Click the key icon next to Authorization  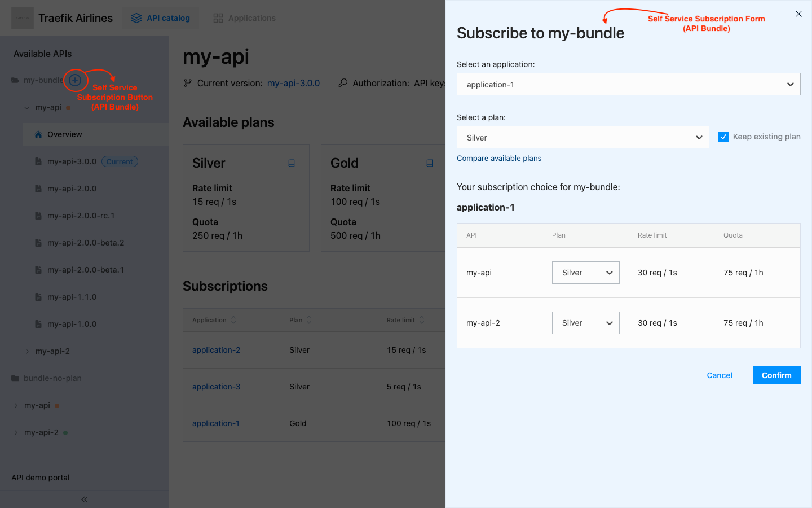click(343, 82)
